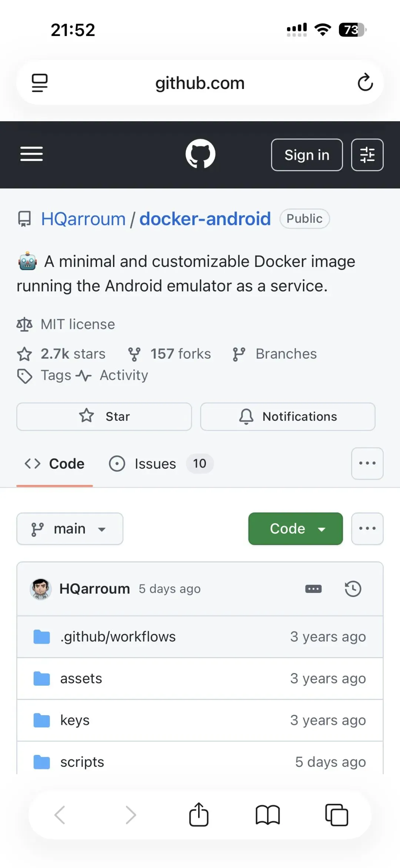Tap the github.com address field
The width and height of the screenshot is (400, 868).
click(200, 83)
